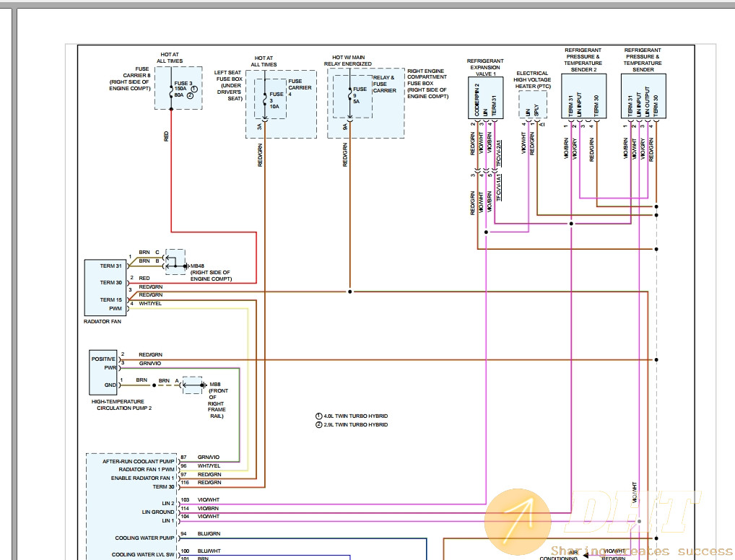
Task: Select the vertical "RED" wire label below fuse carrier 8
Action: 166,136
